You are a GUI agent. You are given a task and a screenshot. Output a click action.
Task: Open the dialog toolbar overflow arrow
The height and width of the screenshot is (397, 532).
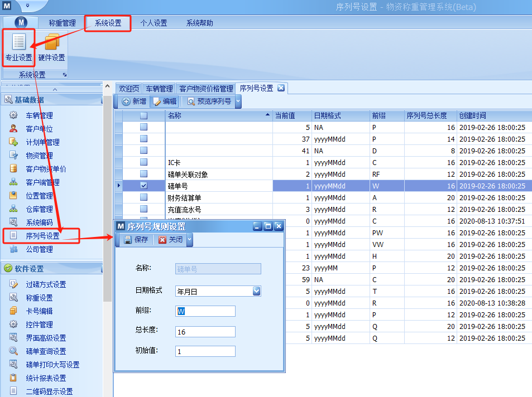[190, 240]
